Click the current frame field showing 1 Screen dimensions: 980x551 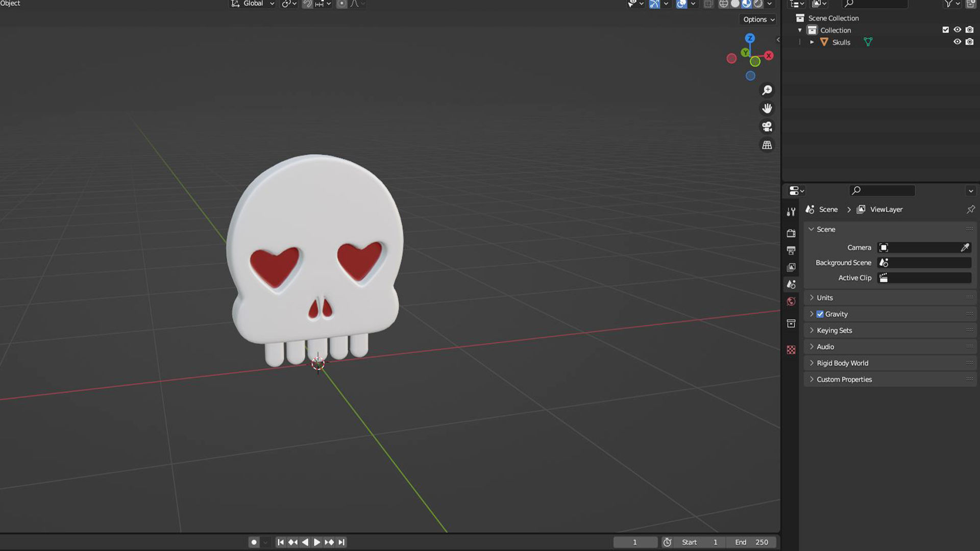pyautogui.click(x=635, y=542)
